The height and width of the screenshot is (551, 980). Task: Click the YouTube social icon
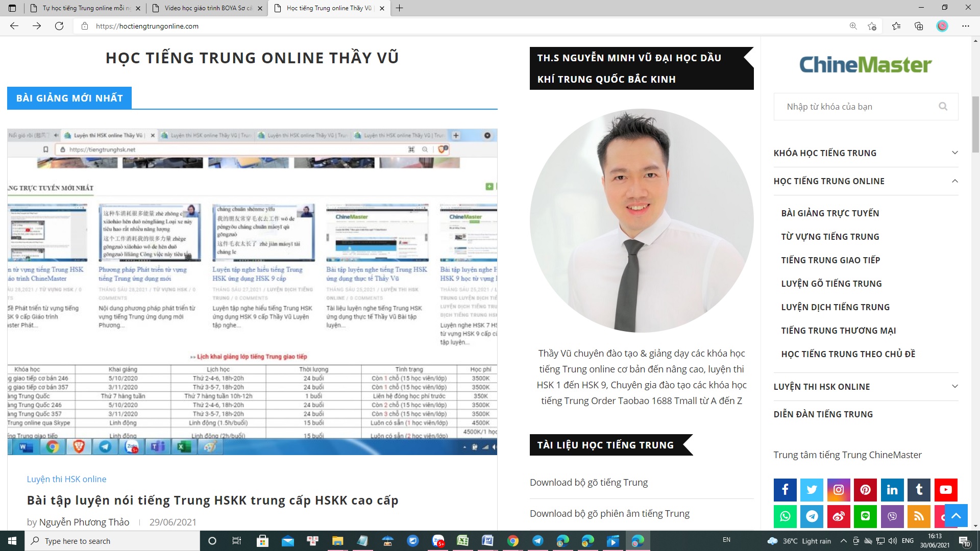coord(945,490)
